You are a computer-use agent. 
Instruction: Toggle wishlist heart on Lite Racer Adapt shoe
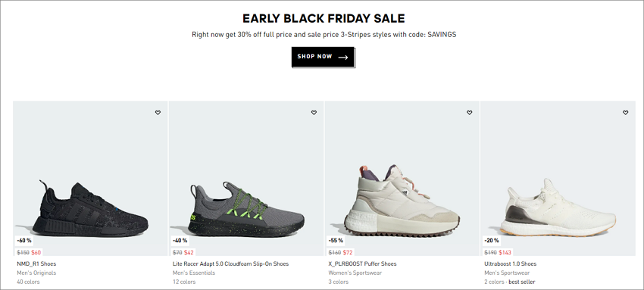[314, 113]
